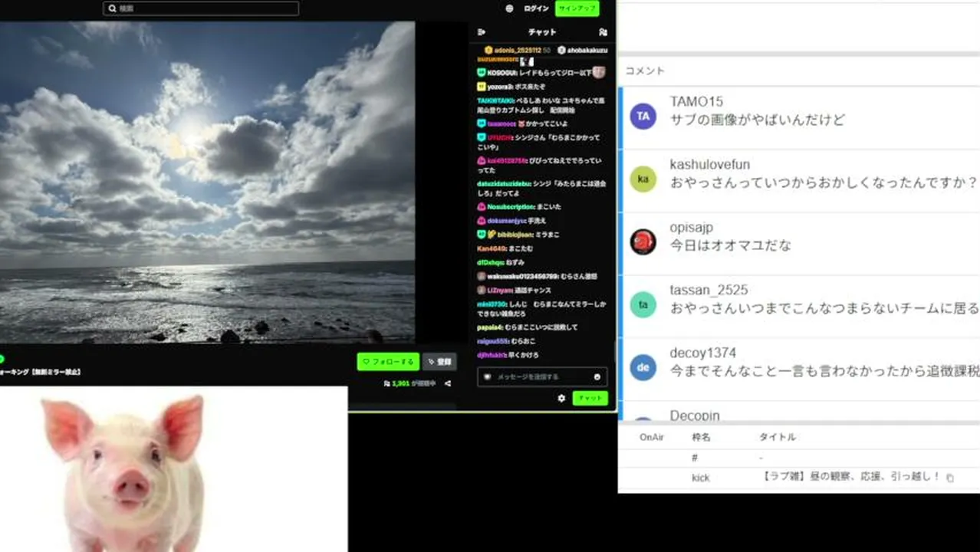Click the LiZnyan avatar badge
This screenshot has height=552, width=980.
point(481,290)
